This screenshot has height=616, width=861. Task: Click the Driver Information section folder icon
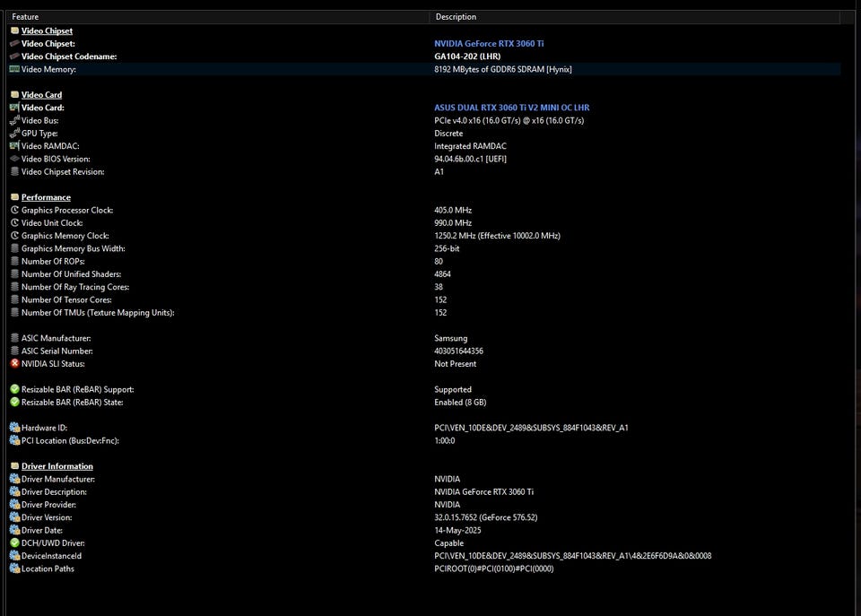point(15,466)
